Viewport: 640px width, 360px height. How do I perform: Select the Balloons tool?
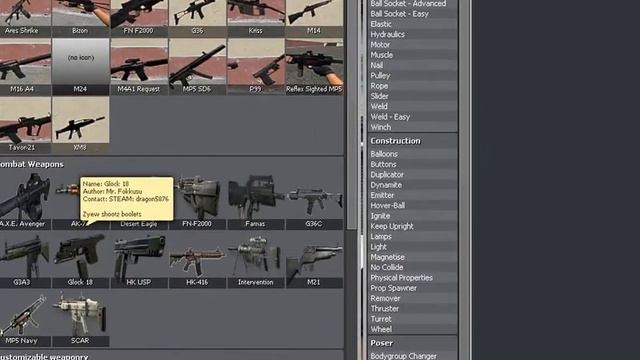pos(412,154)
